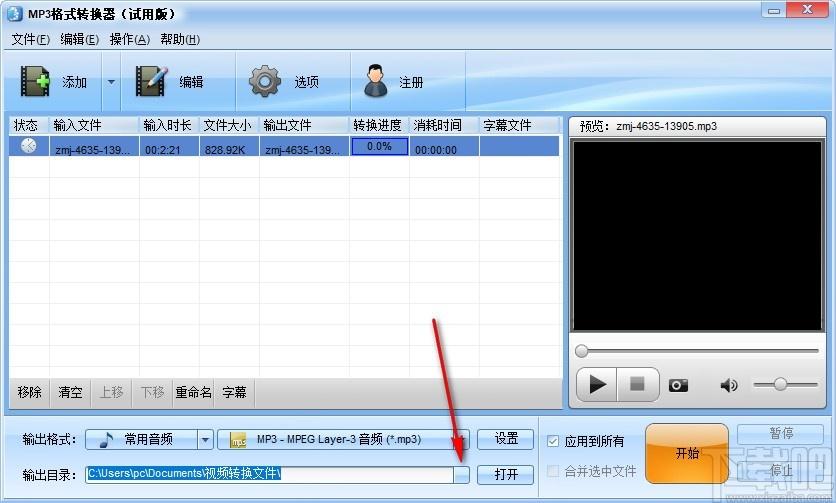Image resolution: width=836 pixels, height=503 pixels.
Task: Click the 0.0% conversion progress bar
Action: [379, 146]
